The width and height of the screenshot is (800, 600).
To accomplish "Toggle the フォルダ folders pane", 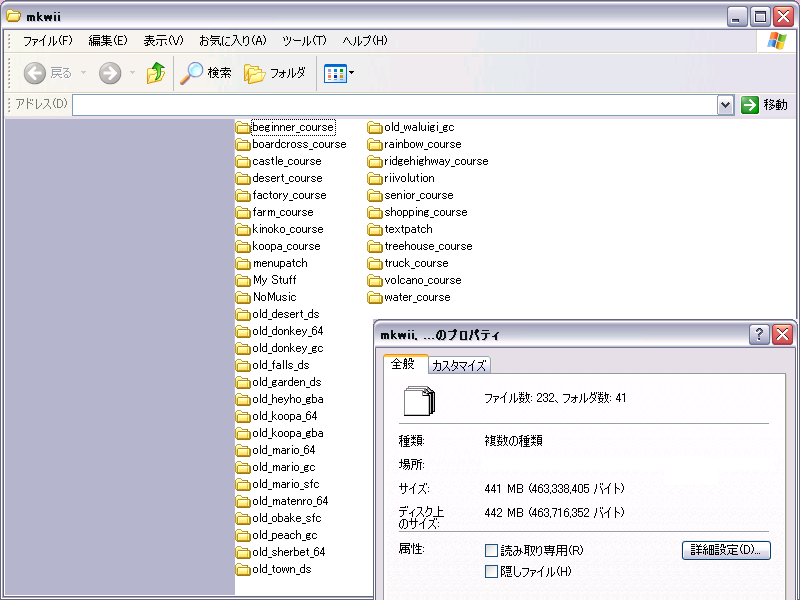I will coord(275,73).
